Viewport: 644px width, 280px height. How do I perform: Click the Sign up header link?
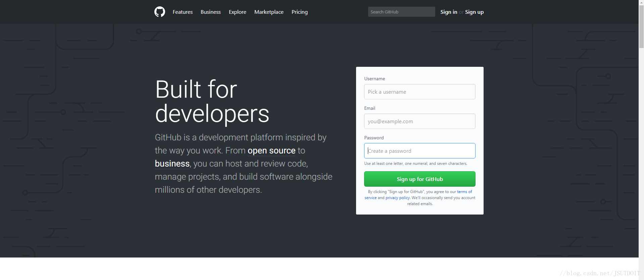474,12
